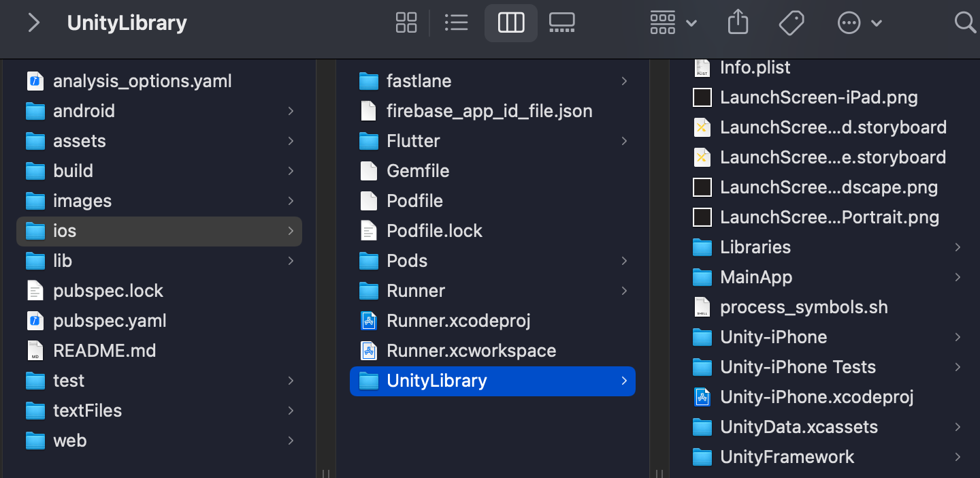Select the Runner folder
Viewport: 980px width, 478px height.
click(493, 291)
